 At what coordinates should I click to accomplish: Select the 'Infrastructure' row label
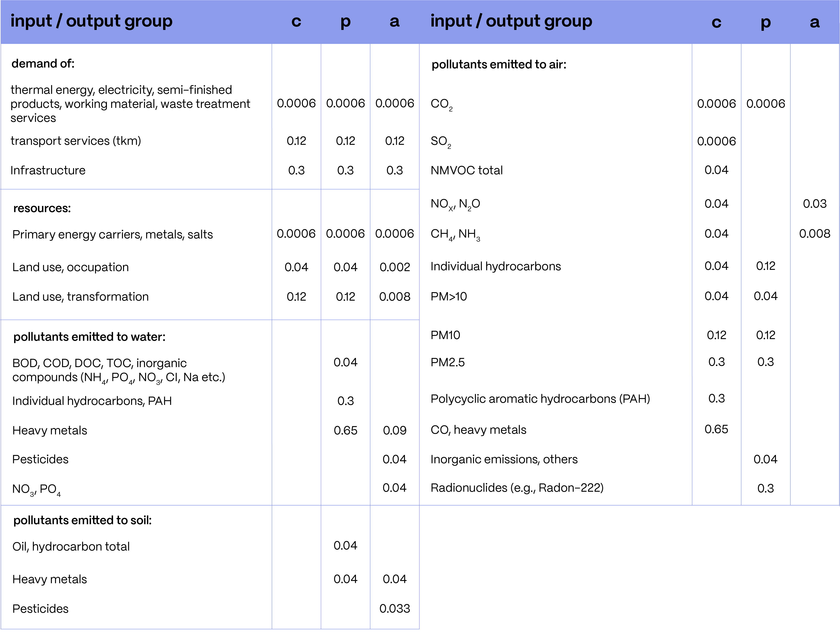point(48,170)
